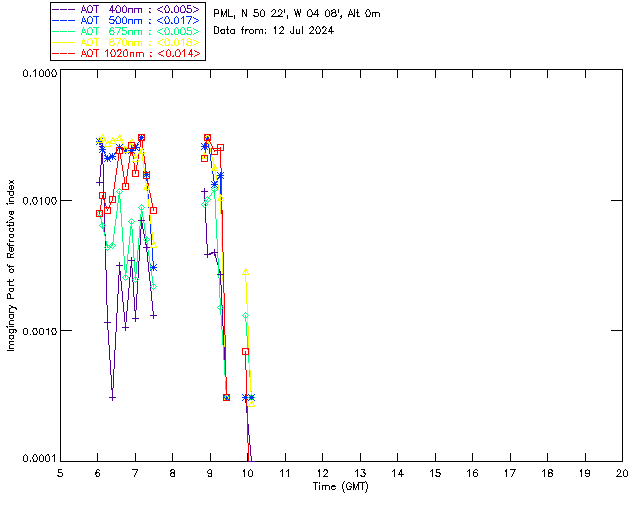Screen dimensions: 640x512
Task: Click the red square marker near 0.0007 at time 10
Action: (245, 352)
